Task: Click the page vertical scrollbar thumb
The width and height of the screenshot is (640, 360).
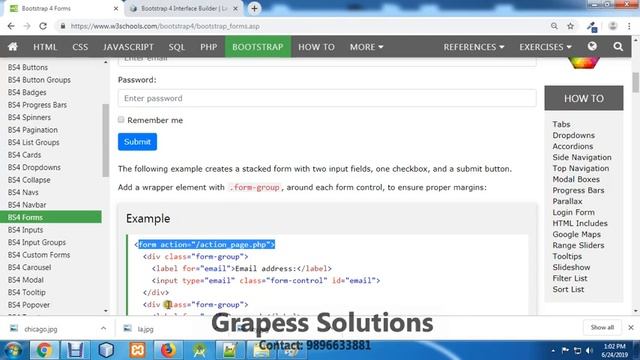Action: (x=636, y=82)
